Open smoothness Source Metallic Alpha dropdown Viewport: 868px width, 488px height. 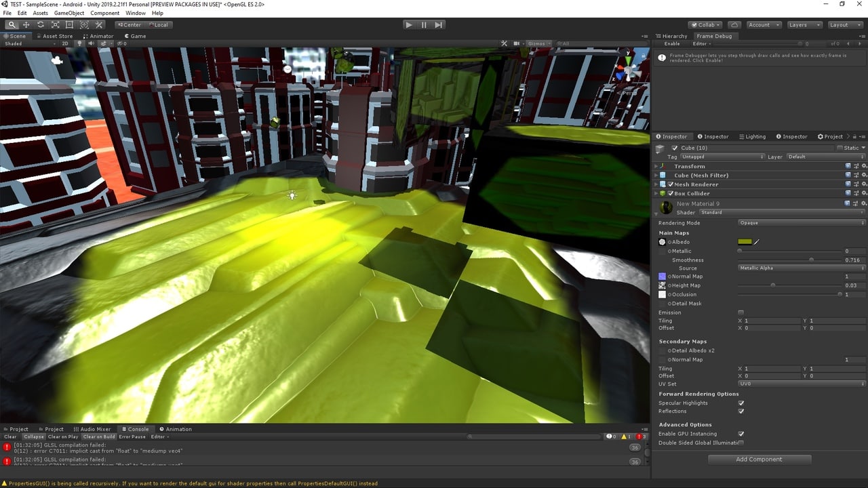pyautogui.click(x=802, y=268)
